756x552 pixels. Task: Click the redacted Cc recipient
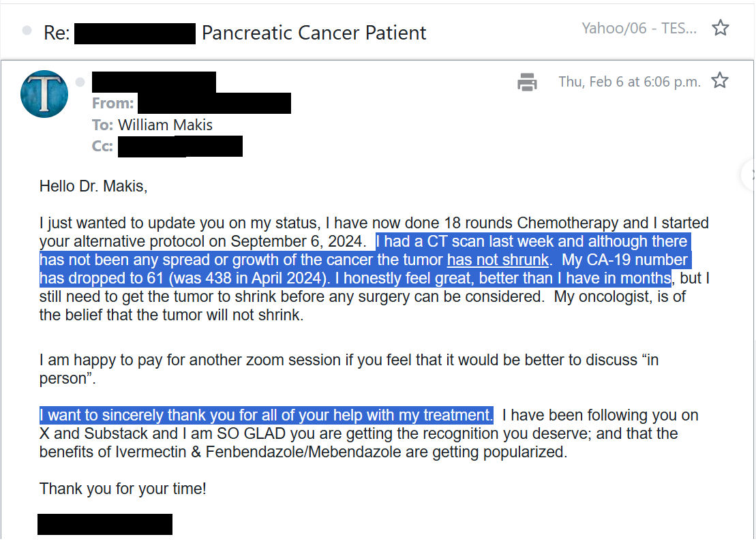click(180, 146)
